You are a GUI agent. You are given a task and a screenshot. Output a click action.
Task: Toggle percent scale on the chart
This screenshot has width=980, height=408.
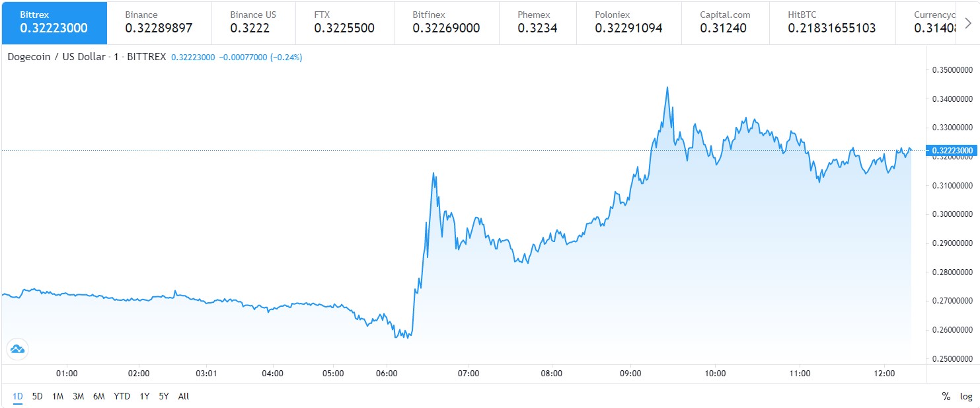[x=946, y=396]
